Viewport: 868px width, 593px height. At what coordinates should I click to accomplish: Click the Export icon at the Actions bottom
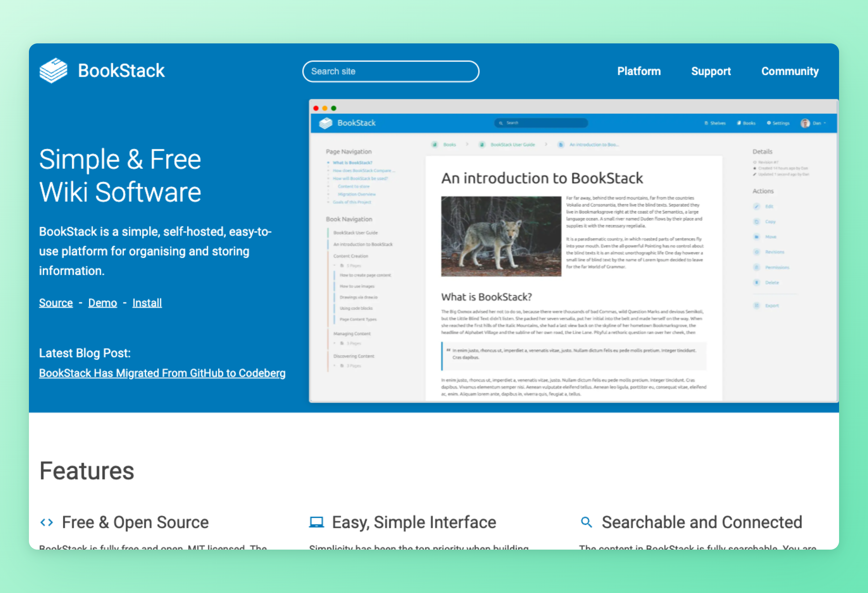click(757, 306)
